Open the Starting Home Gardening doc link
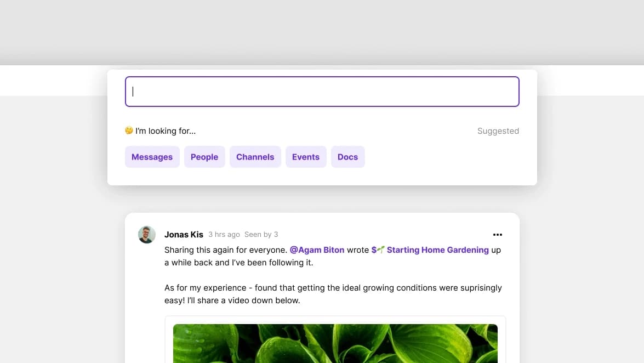 click(437, 250)
